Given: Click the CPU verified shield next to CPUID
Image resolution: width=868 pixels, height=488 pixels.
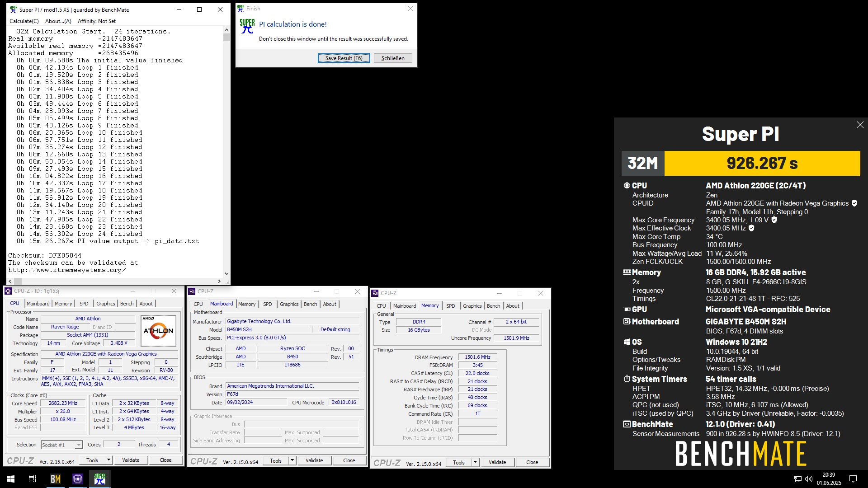Looking at the screenshot, I should (x=854, y=203).
